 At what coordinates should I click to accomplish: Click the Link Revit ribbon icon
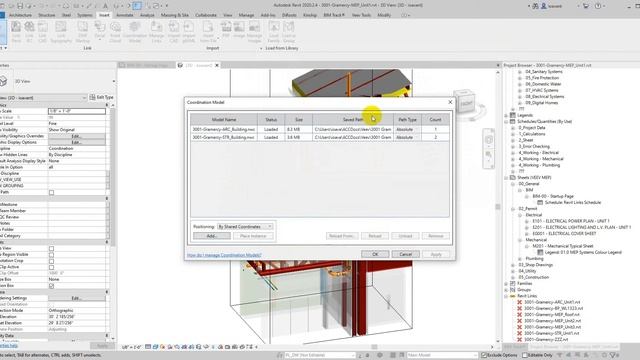[x=16, y=31]
